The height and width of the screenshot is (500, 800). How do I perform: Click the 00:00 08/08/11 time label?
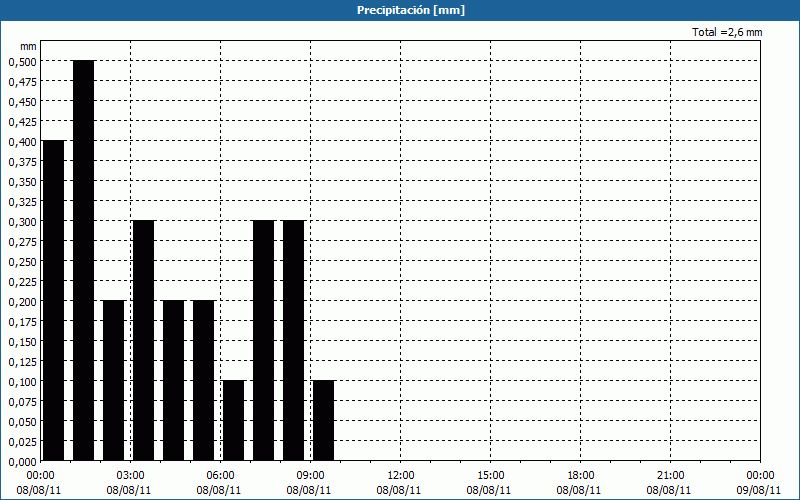[39, 483]
